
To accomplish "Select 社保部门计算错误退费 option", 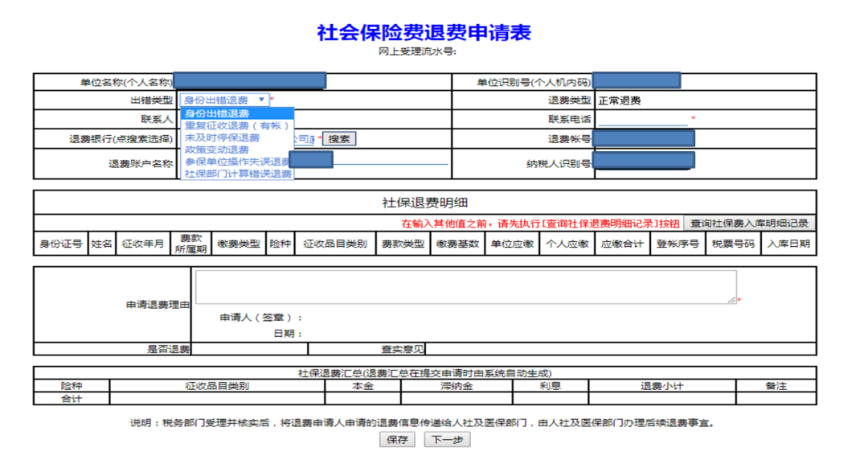I will point(237,174).
